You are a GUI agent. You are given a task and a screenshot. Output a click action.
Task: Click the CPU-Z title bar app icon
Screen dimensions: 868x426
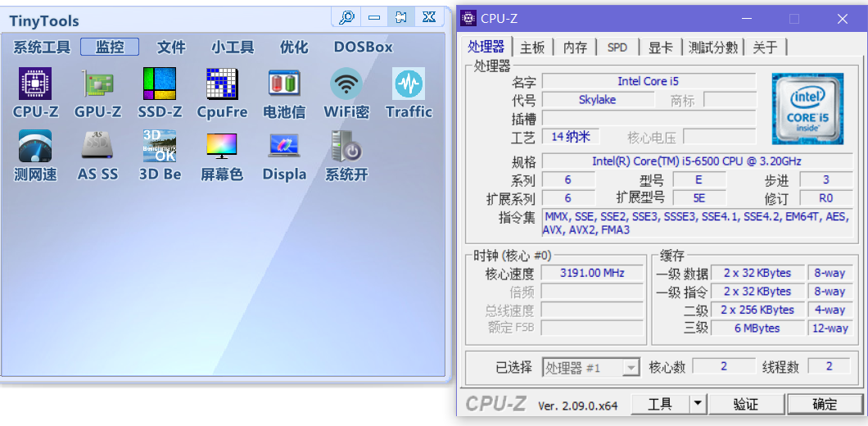[x=468, y=18]
